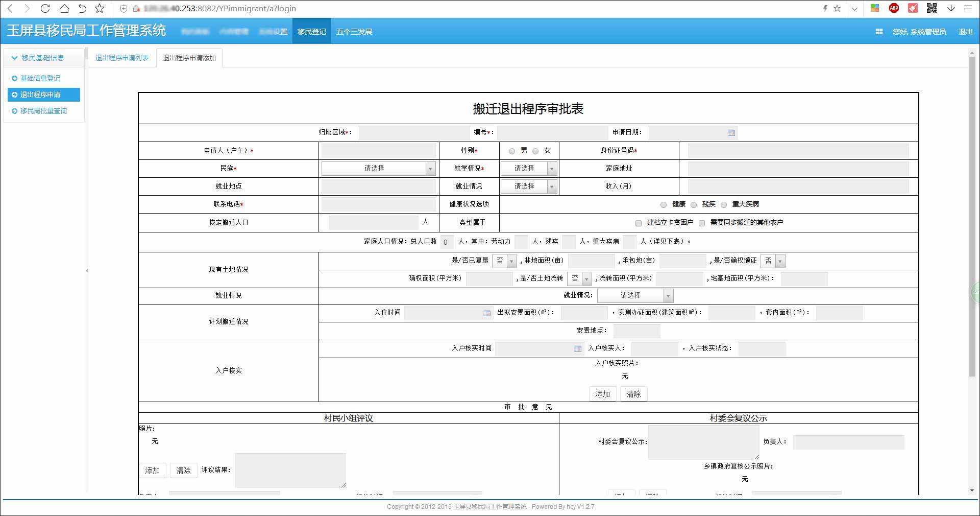
Task: Click the shield security icon in the address bar
Action: coord(124,9)
